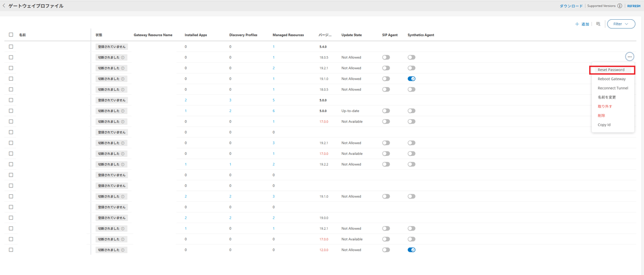The width and height of the screenshot is (644, 275).
Task: Select Reboot Gateway in the context menu
Action: [611, 79]
